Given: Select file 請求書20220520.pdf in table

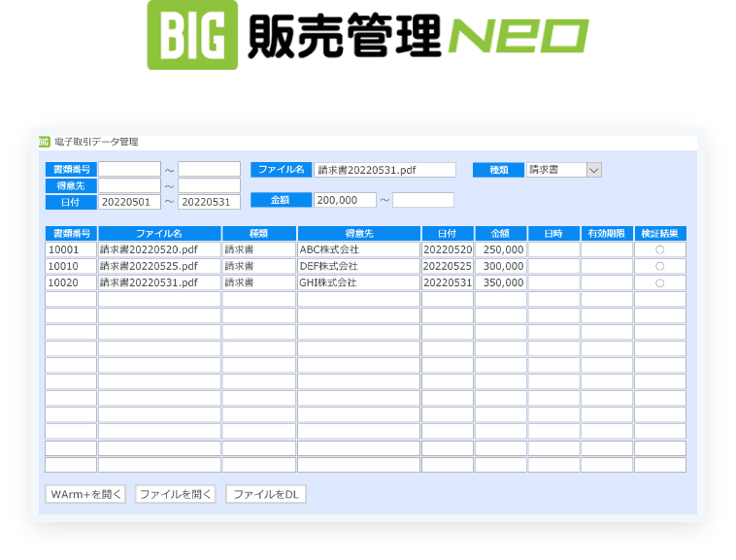Looking at the screenshot, I should click(x=159, y=249).
